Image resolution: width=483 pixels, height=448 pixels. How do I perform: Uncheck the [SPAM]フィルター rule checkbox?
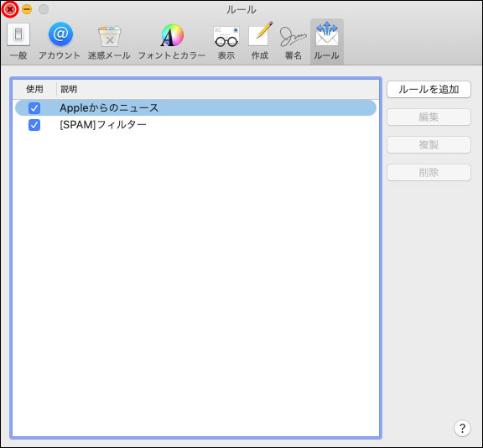[x=34, y=125]
